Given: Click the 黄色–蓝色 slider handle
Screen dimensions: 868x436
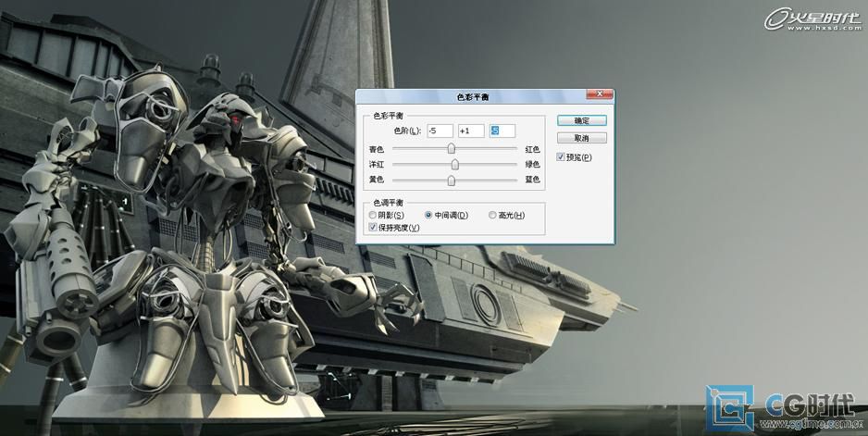Looking at the screenshot, I should coord(452,181).
